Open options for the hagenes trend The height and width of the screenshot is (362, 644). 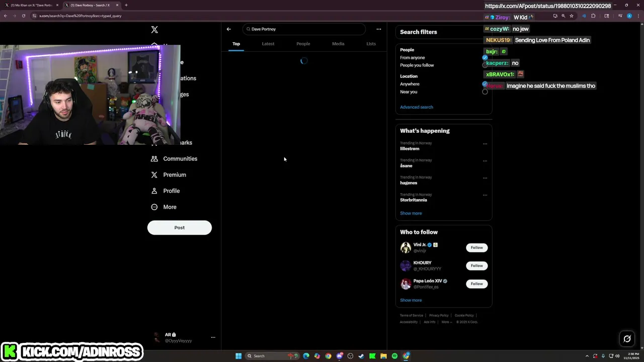point(485,178)
